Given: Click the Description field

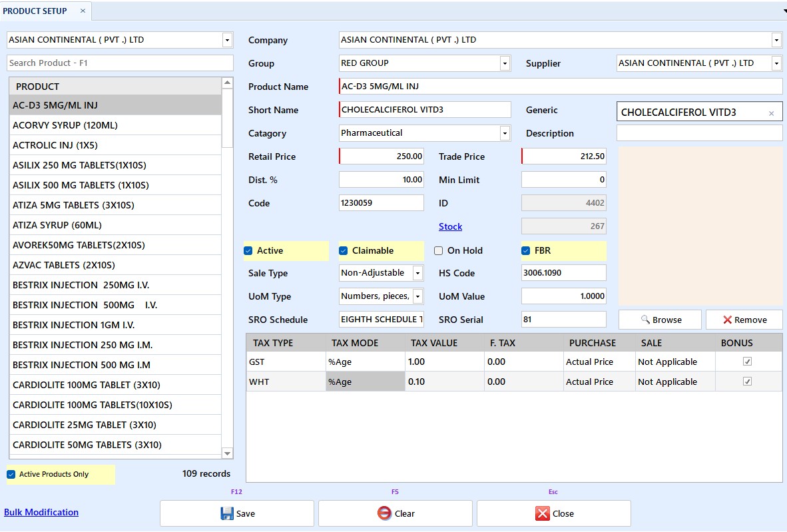Looking at the screenshot, I should coord(699,133).
